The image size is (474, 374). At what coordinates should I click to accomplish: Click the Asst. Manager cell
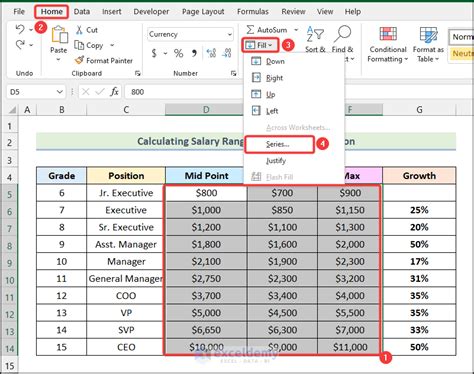click(x=126, y=244)
